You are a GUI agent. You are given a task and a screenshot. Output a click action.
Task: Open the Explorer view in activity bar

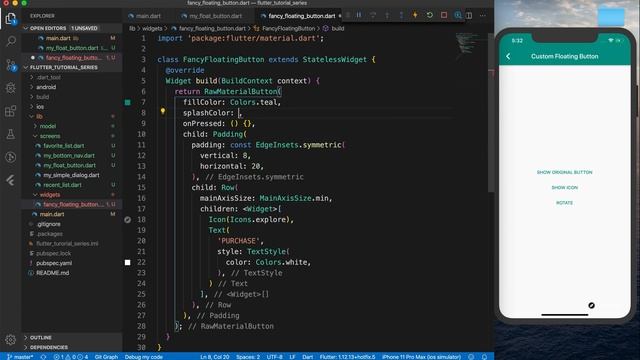pyautogui.click(x=11, y=18)
